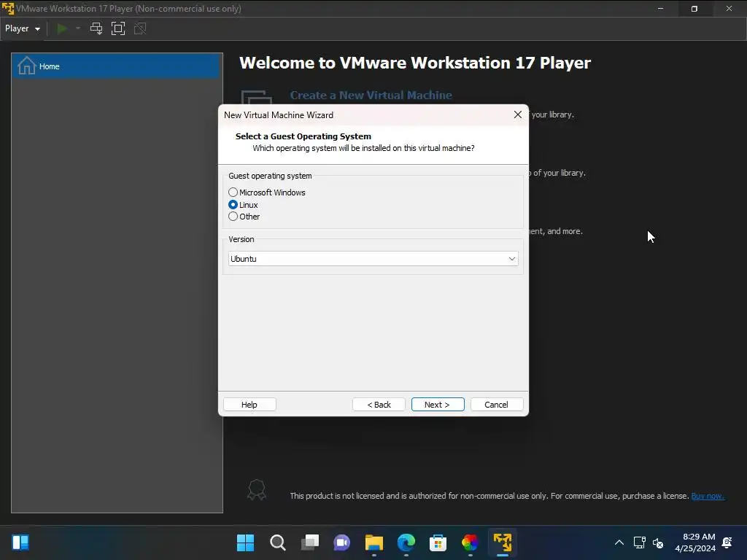Screen dimensions: 747x560
Task: Open Microsoft Edge from taskbar
Action: (406, 542)
